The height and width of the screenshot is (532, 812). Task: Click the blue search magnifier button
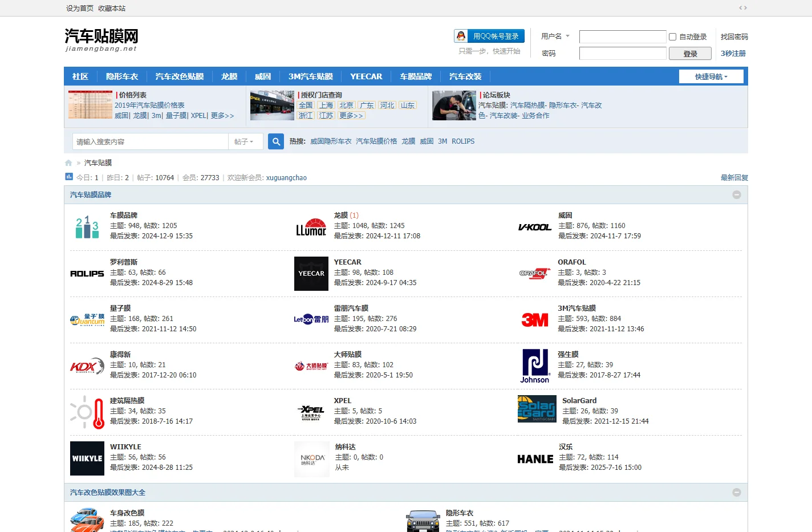[x=276, y=141]
